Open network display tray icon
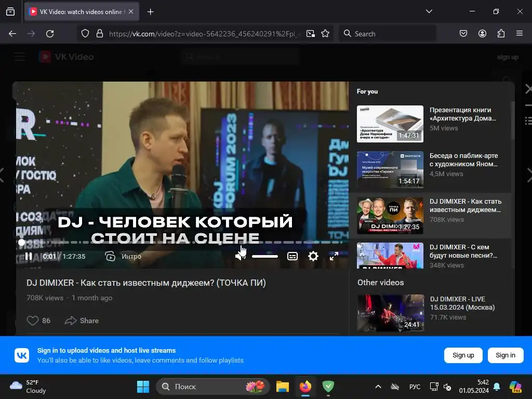 coord(434,387)
